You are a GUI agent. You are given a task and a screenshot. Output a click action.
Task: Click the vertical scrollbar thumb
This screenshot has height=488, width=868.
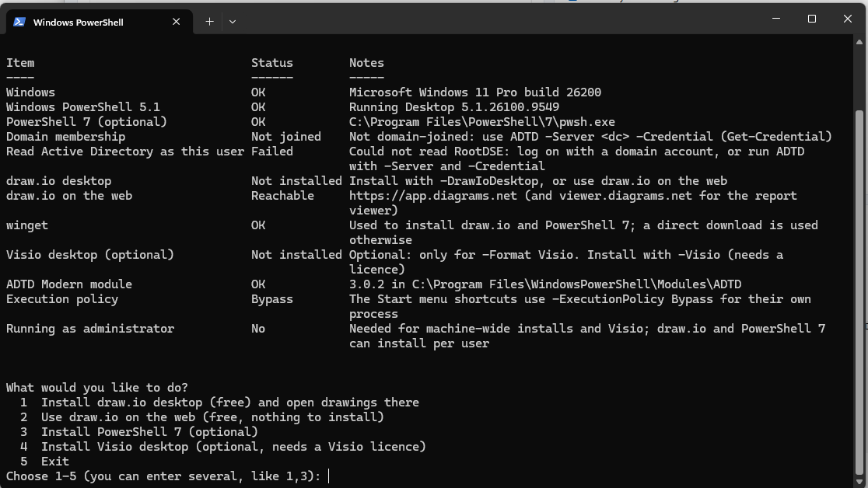point(859,291)
